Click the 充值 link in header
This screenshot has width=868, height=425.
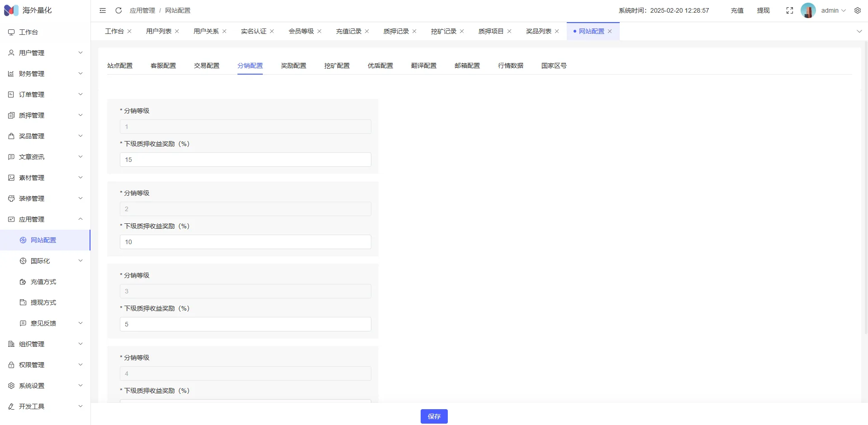pyautogui.click(x=737, y=10)
